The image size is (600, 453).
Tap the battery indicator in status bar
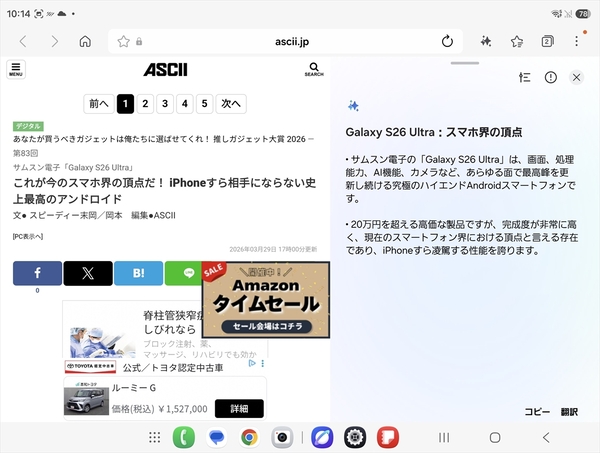click(583, 14)
